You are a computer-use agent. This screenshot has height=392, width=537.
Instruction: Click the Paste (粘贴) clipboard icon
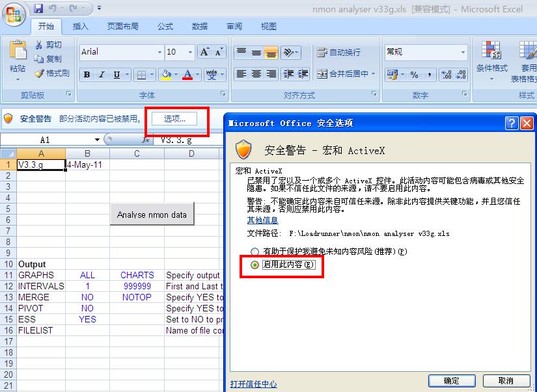(18, 51)
